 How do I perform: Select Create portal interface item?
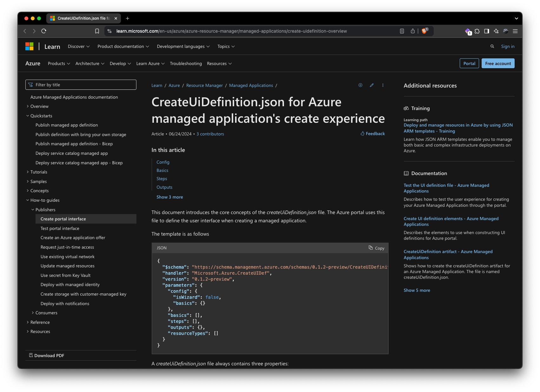pos(86,219)
